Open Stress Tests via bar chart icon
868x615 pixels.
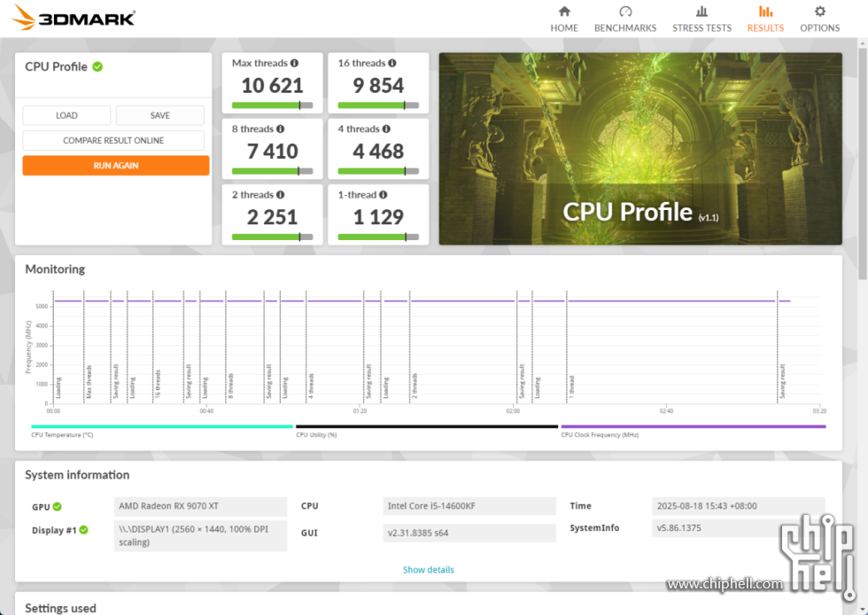tap(701, 12)
